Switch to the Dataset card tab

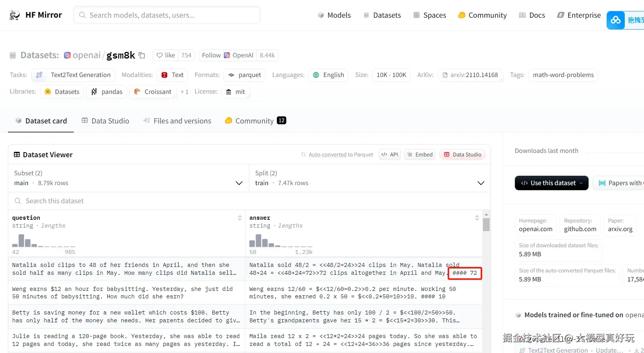(x=41, y=121)
